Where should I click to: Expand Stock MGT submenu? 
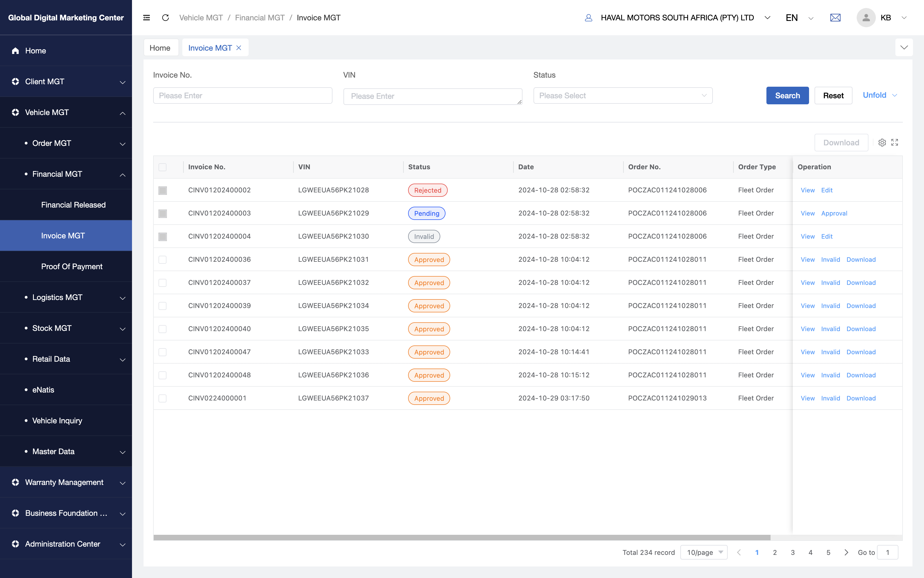(66, 328)
